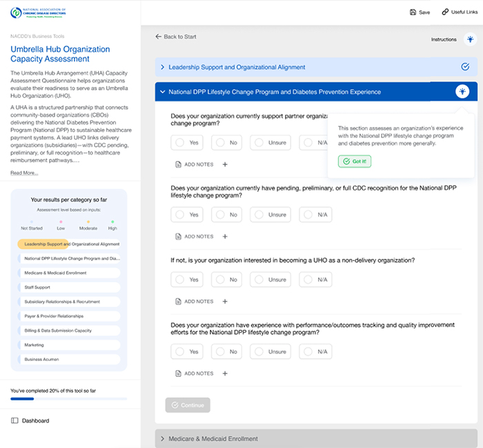Click the Got it! button

[x=355, y=162]
